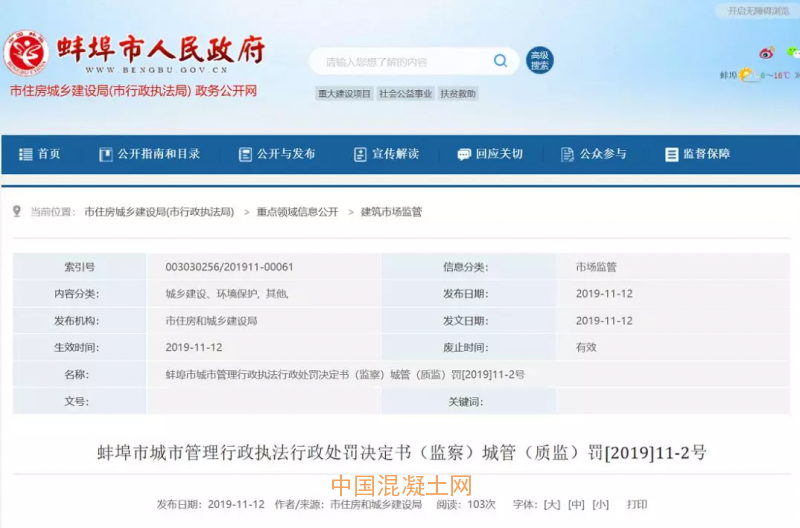Select 公开与发布 in navigation bar
The width and height of the screenshot is (800, 528).
(277, 154)
